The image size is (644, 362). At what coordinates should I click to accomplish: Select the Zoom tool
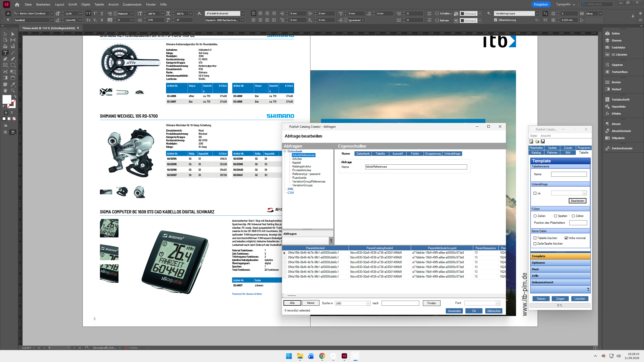click(x=13, y=90)
